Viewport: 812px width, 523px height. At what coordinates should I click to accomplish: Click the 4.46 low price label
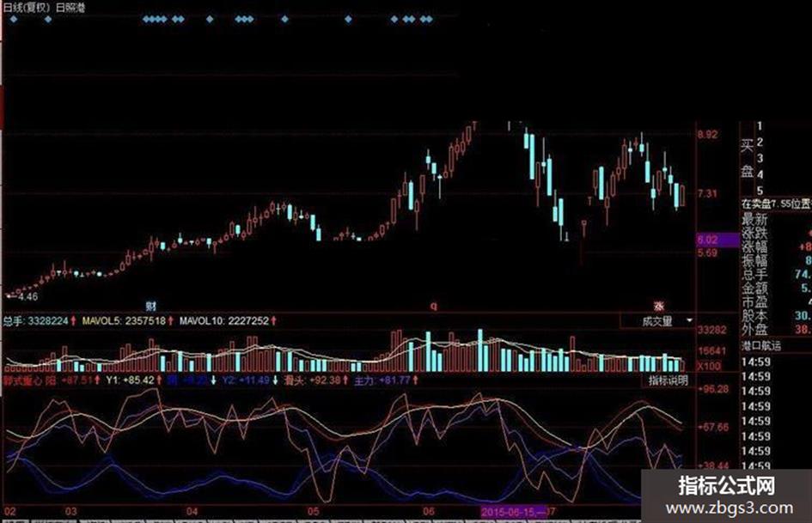click(x=27, y=297)
